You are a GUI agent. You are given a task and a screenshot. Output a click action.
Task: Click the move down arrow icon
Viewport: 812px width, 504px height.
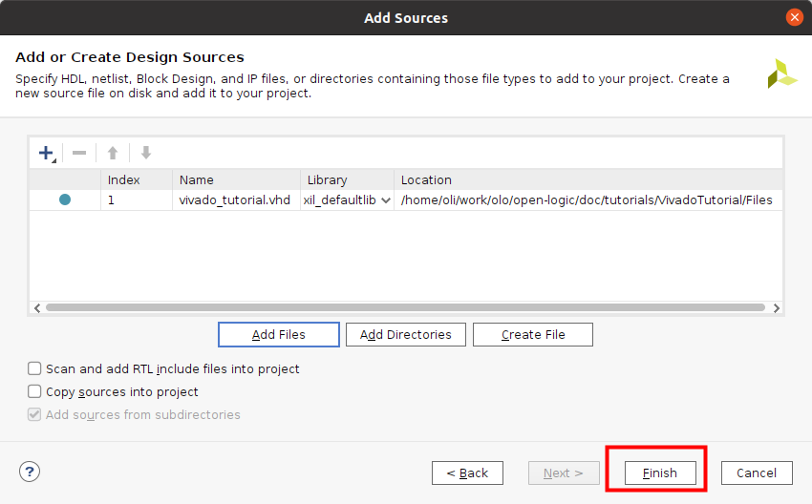[146, 153]
